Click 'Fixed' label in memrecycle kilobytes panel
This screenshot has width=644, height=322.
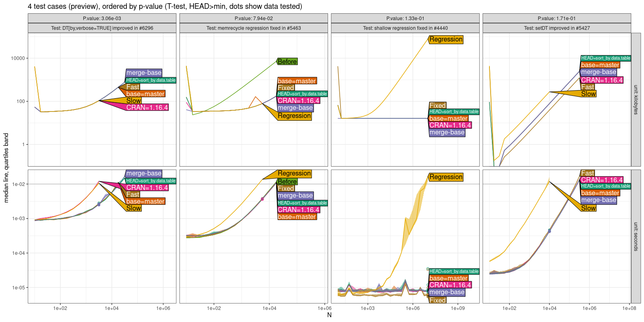point(286,88)
